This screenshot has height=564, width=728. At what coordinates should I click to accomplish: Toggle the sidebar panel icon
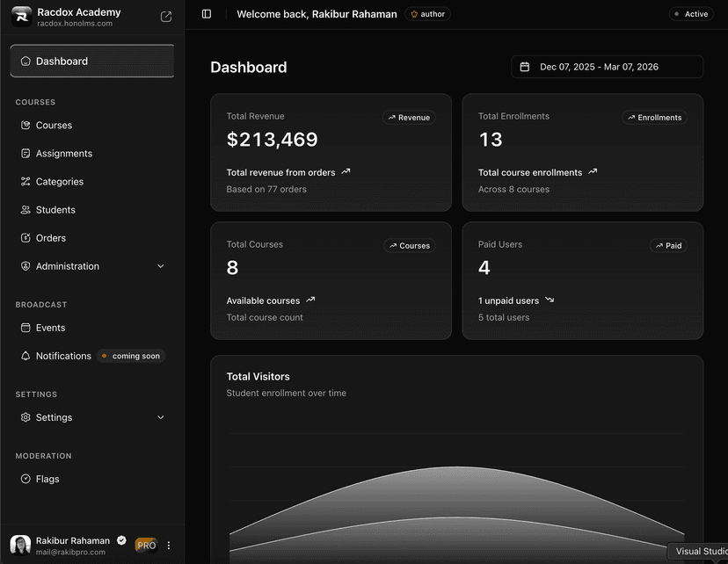[x=207, y=14]
